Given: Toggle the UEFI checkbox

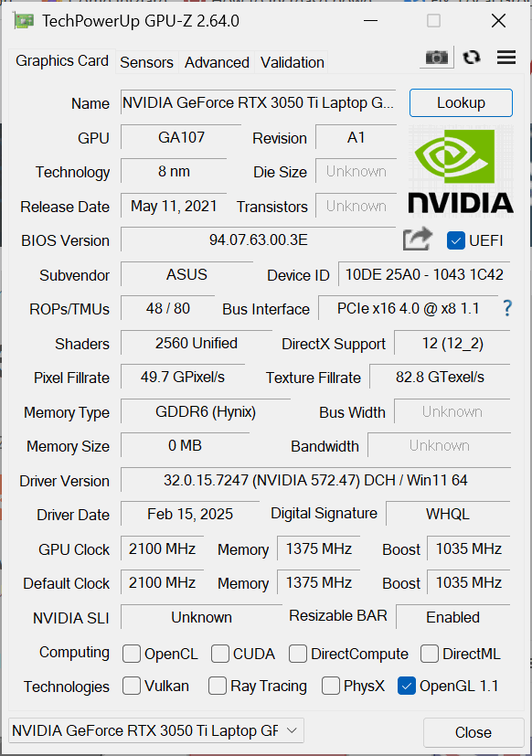Looking at the screenshot, I should (455, 240).
